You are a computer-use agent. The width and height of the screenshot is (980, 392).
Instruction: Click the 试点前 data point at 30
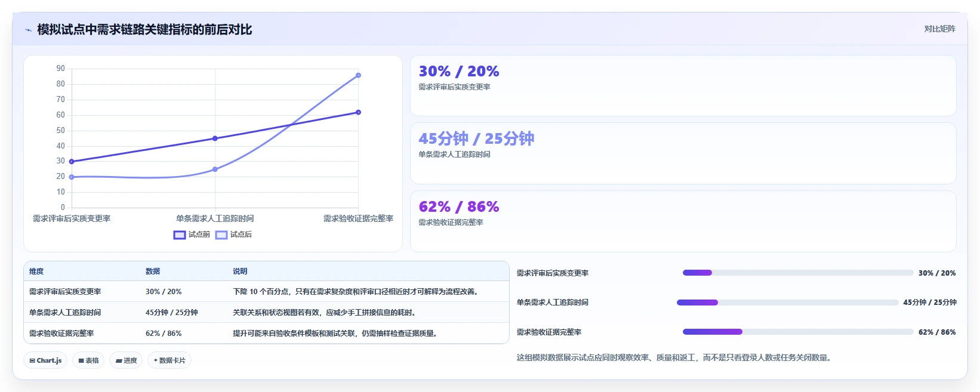point(72,162)
